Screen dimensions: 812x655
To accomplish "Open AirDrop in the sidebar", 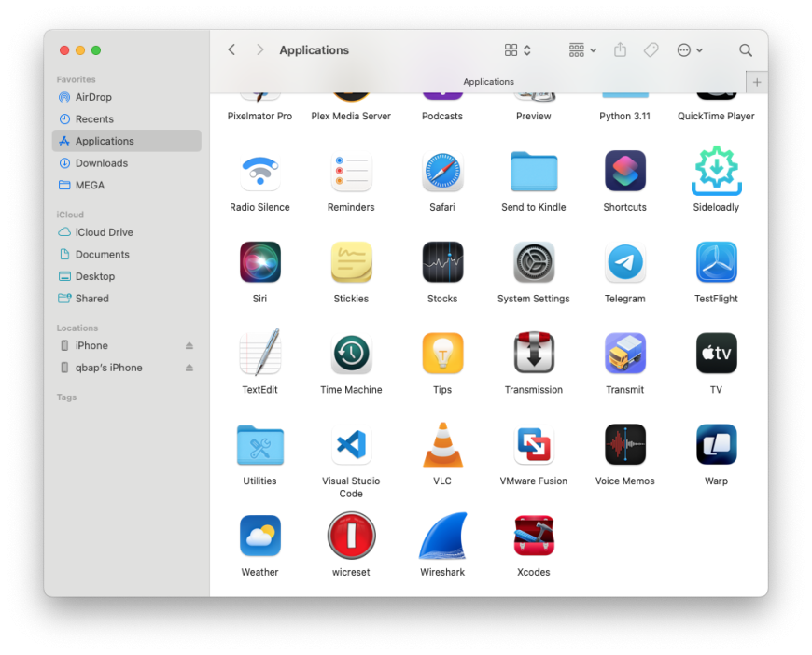I will click(127, 97).
